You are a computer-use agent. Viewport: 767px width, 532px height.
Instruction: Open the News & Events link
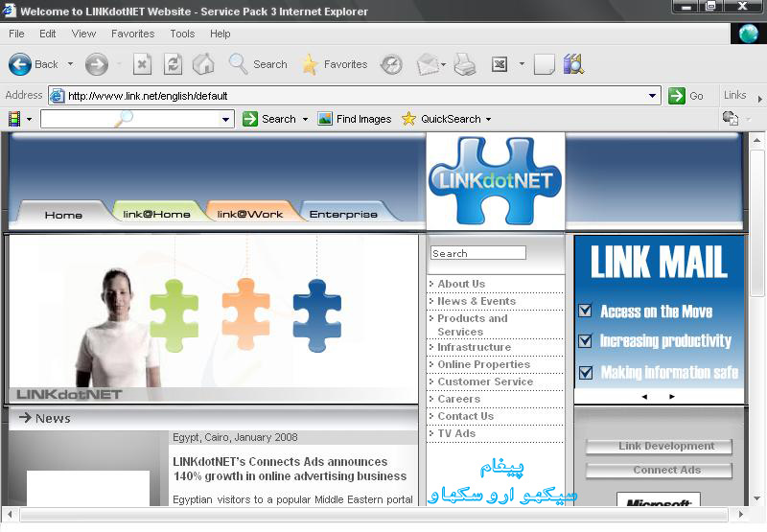pyautogui.click(x=476, y=301)
